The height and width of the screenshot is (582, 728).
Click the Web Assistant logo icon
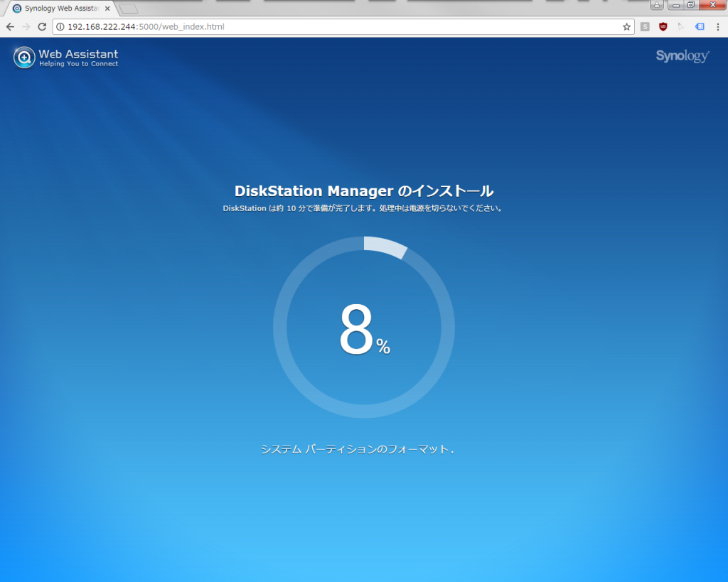(x=24, y=58)
